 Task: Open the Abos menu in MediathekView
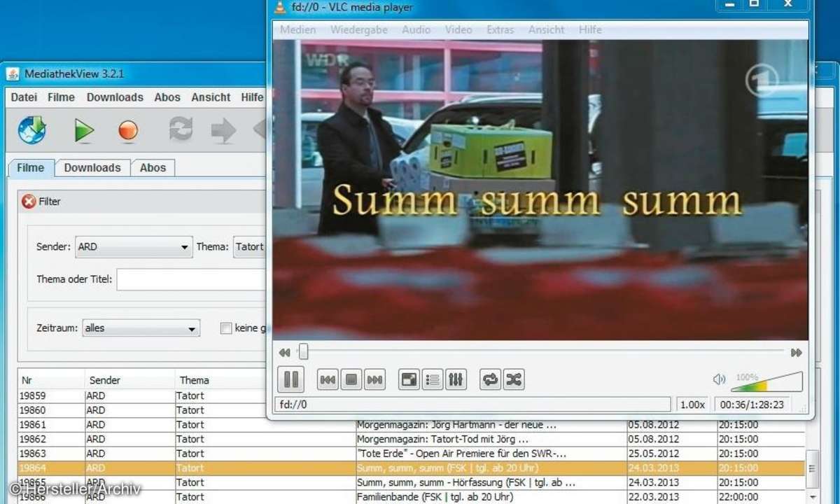(167, 97)
